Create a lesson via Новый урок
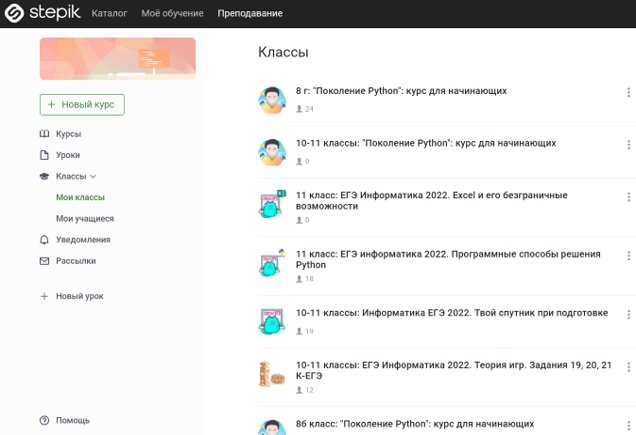Image resolution: width=636 pixels, height=435 pixels. 80,296
